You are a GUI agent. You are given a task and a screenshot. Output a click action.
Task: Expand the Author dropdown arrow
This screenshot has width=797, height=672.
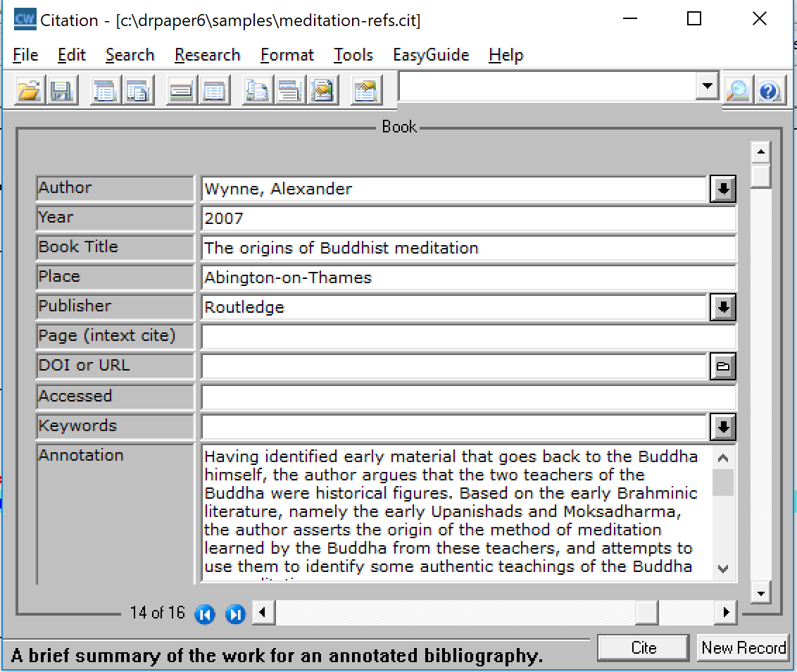click(x=722, y=189)
